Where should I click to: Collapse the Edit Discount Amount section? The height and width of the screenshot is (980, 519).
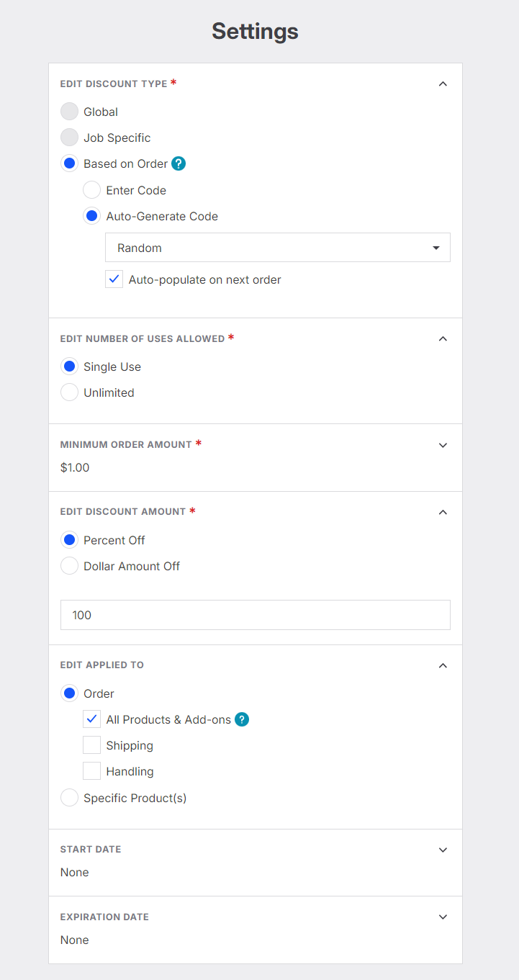pyautogui.click(x=443, y=512)
